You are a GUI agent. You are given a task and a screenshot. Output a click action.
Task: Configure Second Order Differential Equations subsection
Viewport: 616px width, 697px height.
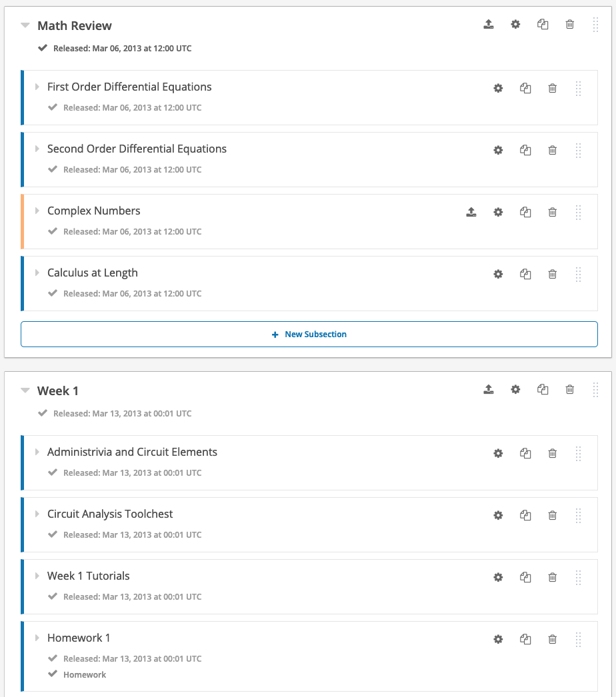(x=498, y=150)
